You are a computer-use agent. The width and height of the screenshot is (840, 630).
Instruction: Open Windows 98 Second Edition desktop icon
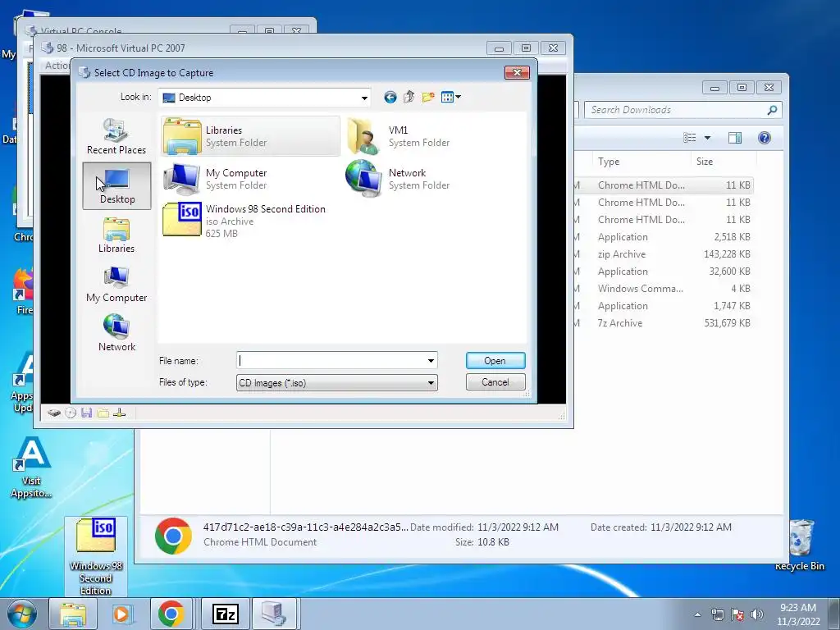click(x=96, y=557)
